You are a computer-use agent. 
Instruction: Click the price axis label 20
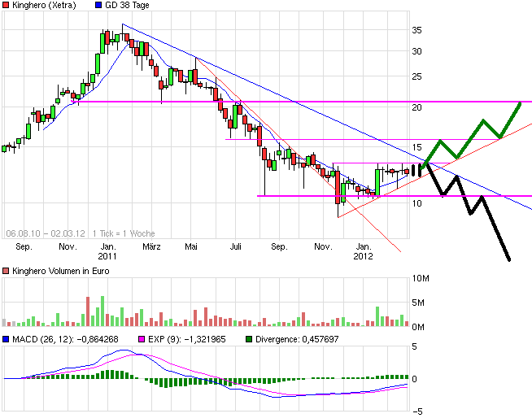click(416, 107)
